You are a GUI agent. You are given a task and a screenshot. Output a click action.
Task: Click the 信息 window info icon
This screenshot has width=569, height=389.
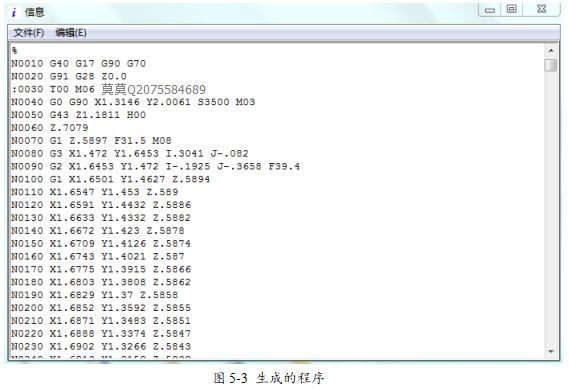click(14, 13)
